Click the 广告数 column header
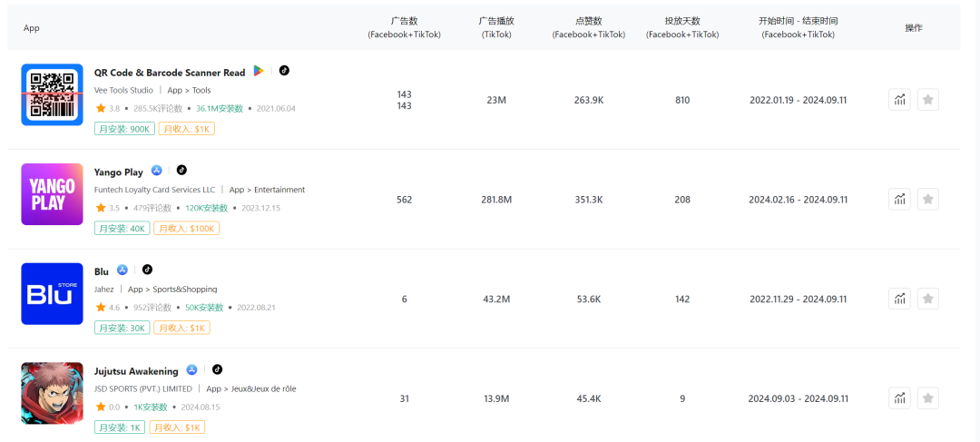Image resolution: width=980 pixels, height=442 pixels. tap(405, 27)
